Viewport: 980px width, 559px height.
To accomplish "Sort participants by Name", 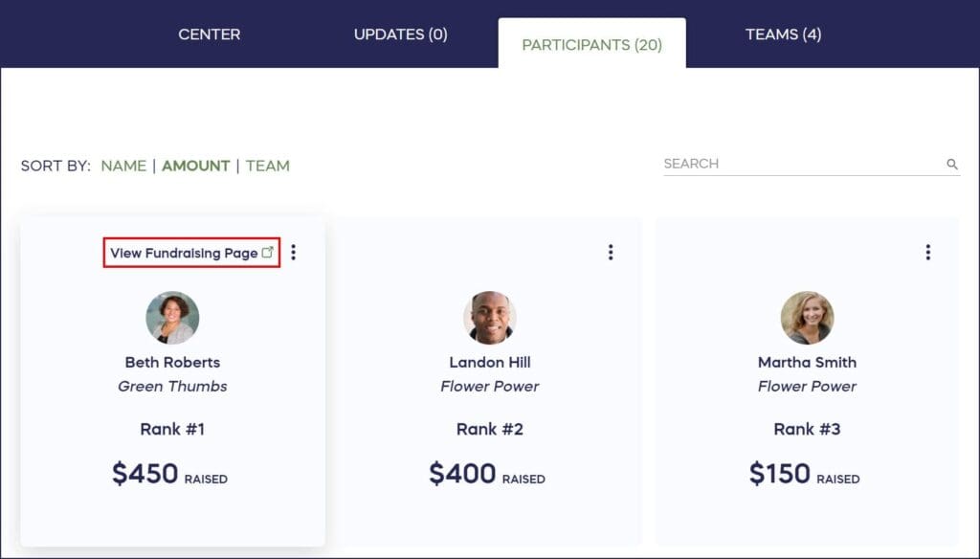I will 123,166.
